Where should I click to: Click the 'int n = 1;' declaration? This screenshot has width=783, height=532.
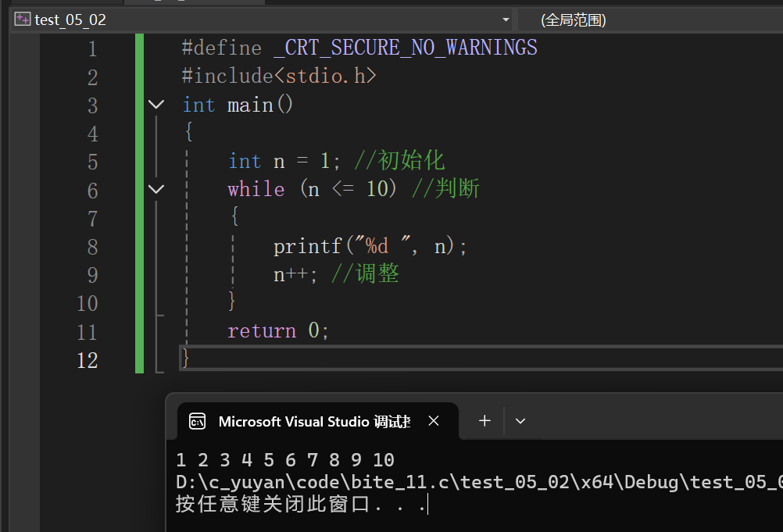point(284,161)
